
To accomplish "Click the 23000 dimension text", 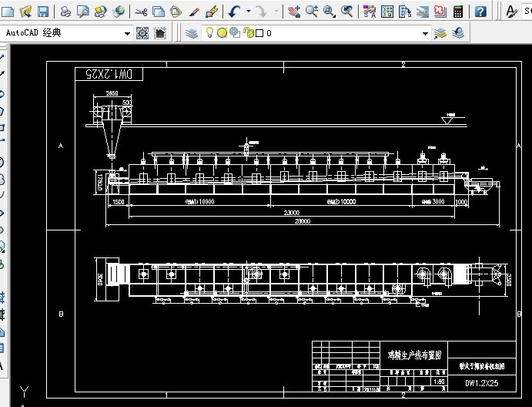I will tap(292, 213).
